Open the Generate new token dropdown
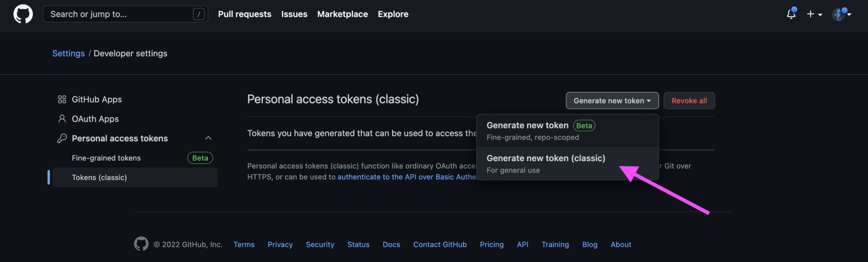This screenshot has width=868, height=262. coord(612,100)
